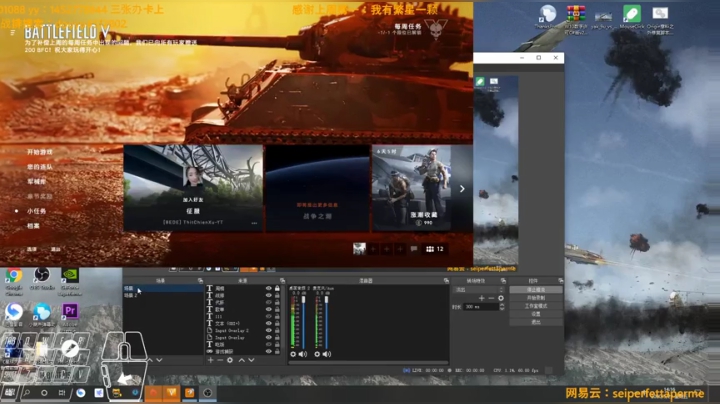Viewport: 720px width, 404px height.
Task: Open MouseClick desktop shortcut icon
Action: pyautogui.click(x=632, y=17)
